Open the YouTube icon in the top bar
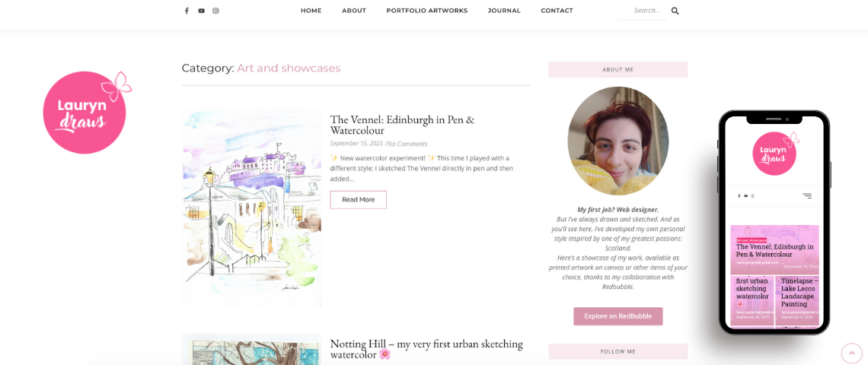The image size is (868, 365). click(x=202, y=11)
